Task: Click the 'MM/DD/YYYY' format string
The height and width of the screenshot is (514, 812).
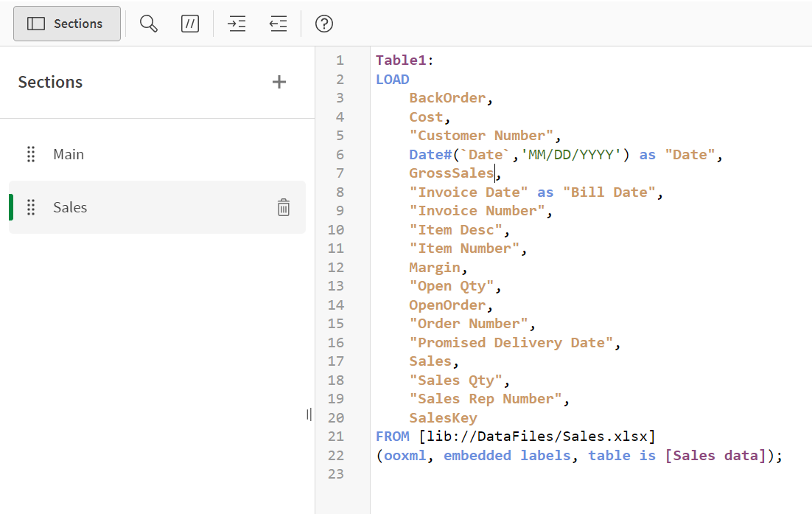Action: [x=570, y=155]
